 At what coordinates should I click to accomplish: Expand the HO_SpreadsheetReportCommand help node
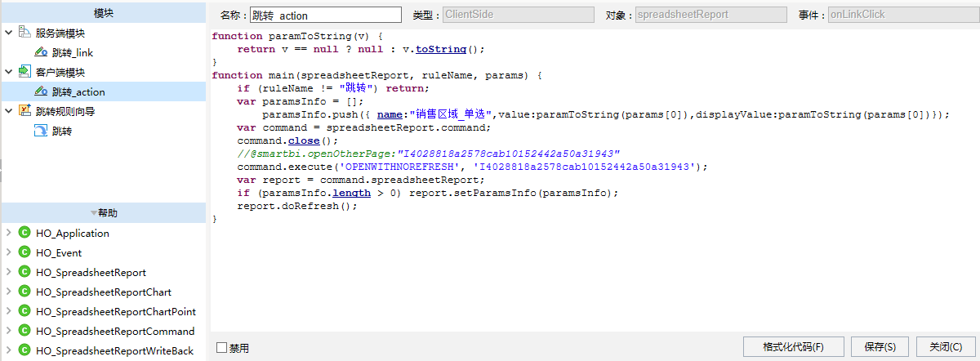pyautogui.click(x=8, y=331)
